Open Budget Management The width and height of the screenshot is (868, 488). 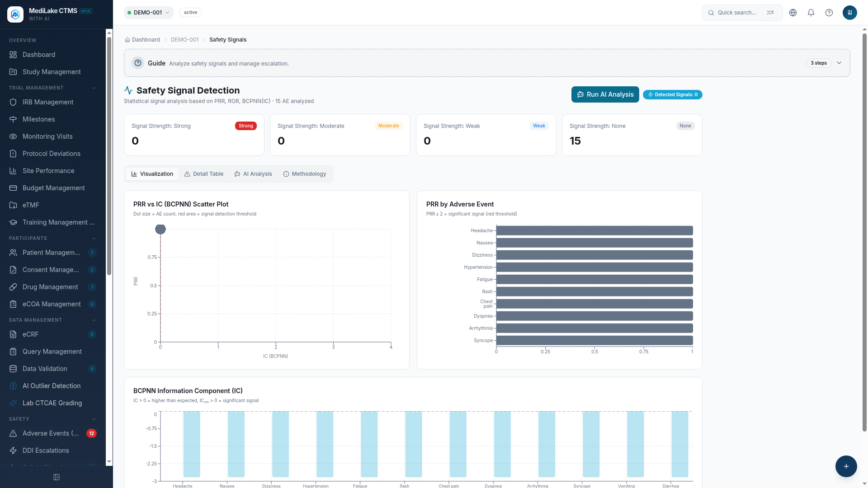pos(53,188)
